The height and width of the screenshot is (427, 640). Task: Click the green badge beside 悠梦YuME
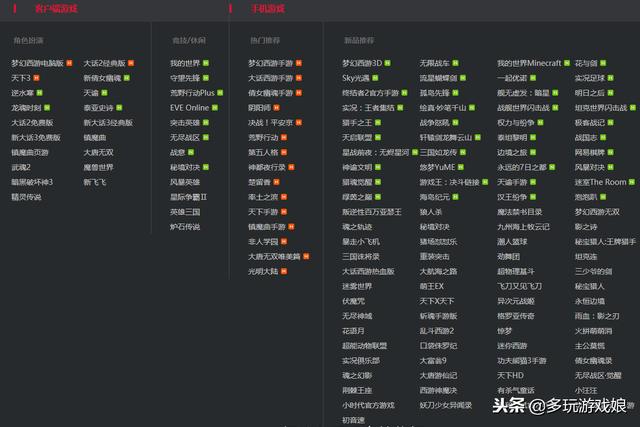pyautogui.click(x=461, y=167)
